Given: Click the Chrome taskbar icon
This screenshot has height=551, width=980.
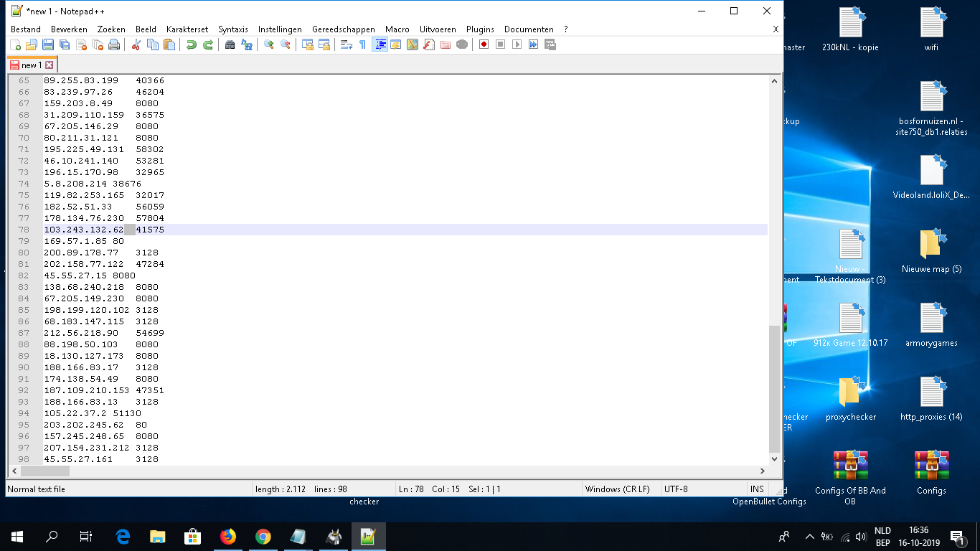Looking at the screenshot, I should click(x=263, y=537).
